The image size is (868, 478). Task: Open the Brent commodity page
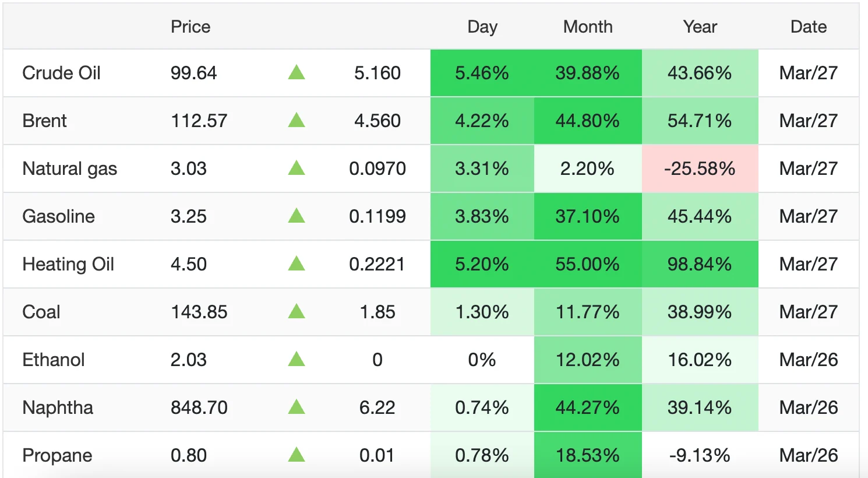click(44, 121)
